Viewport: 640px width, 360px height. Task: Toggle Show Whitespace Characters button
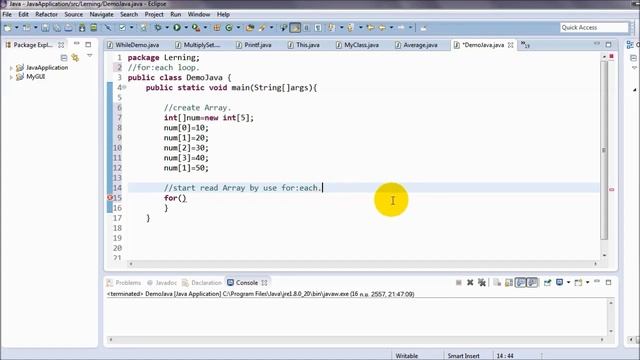pos(318,28)
